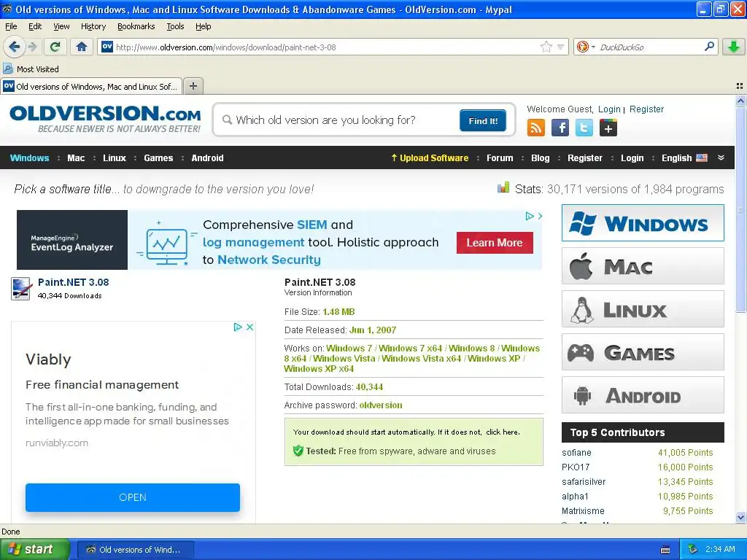
Task: Expand the URL history dropdown arrow
Action: coord(561,47)
